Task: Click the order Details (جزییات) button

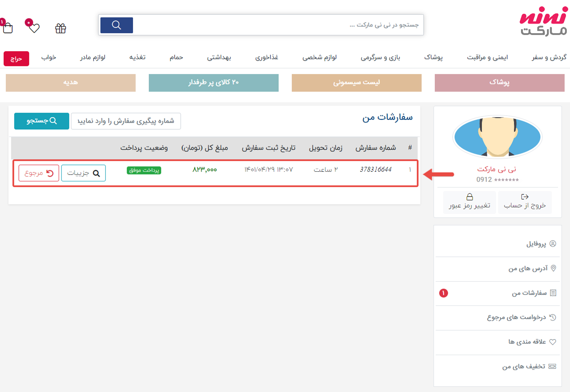Action: (83, 173)
